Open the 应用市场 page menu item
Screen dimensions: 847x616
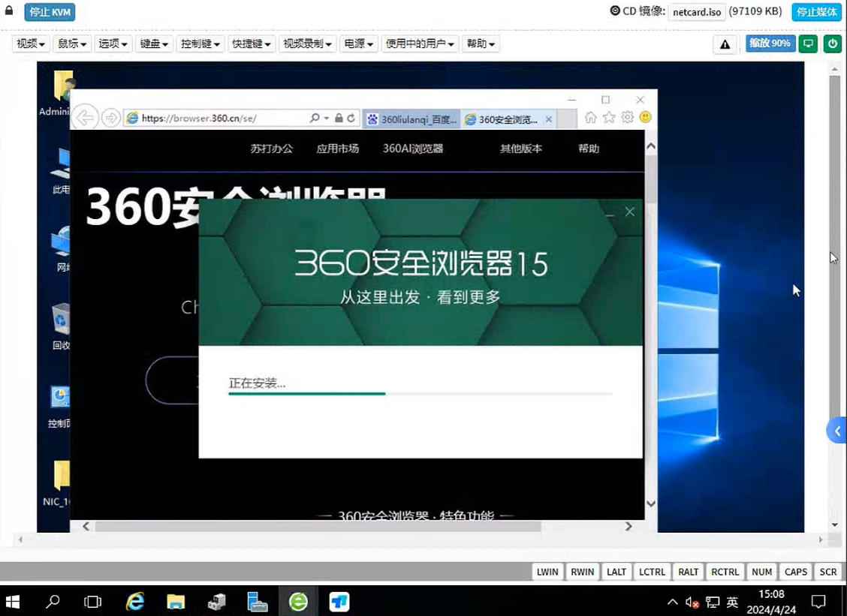(337, 149)
